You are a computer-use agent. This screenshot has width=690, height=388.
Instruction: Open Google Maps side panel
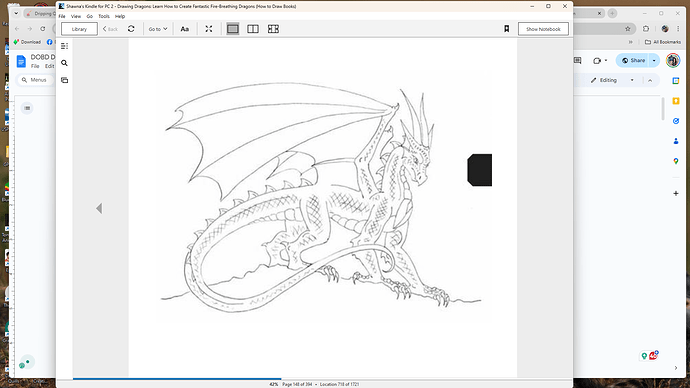pos(676,161)
